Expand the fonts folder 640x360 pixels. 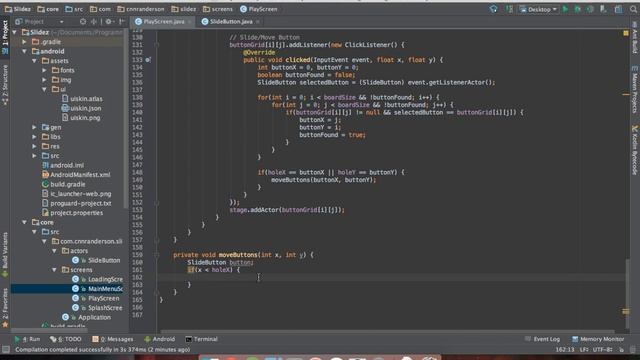click(44, 70)
